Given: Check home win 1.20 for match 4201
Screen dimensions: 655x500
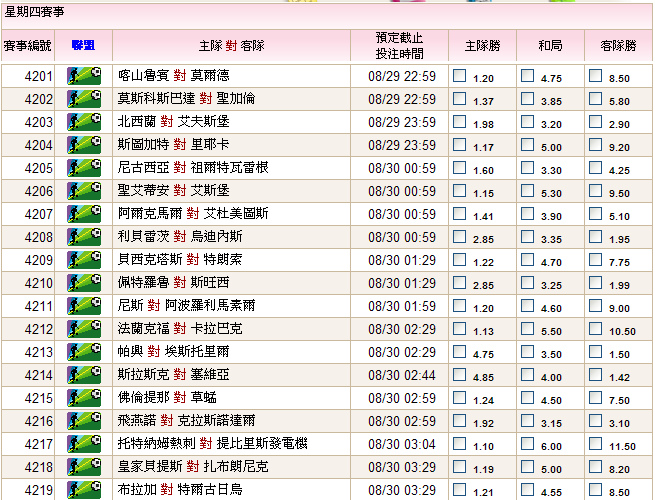Looking at the screenshot, I should (460, 76).
